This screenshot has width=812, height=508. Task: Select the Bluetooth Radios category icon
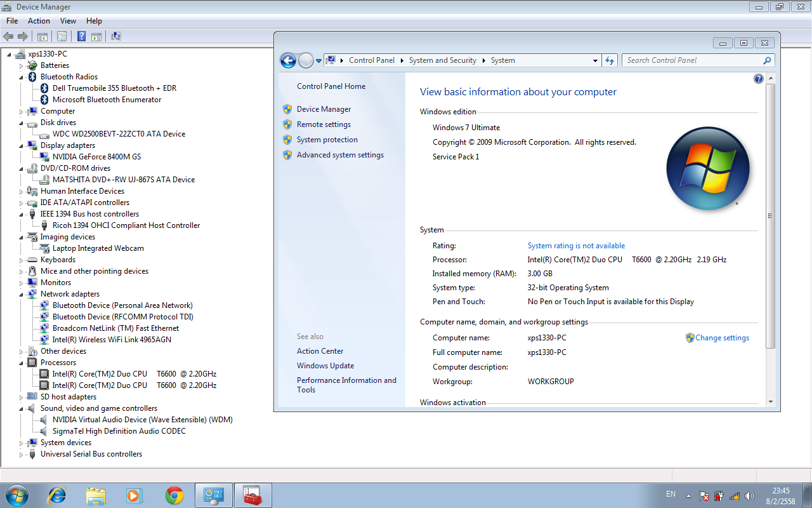[x=32, y=77]
